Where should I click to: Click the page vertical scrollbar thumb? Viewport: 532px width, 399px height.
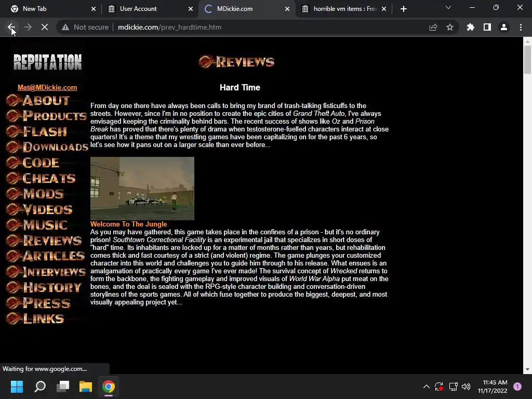pyautogui.click(x=527, y=59)
